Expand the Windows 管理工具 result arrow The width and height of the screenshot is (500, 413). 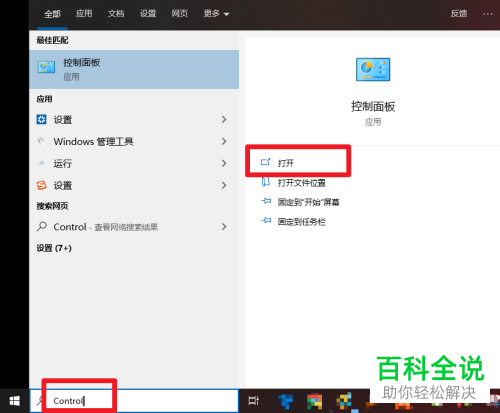224,141
